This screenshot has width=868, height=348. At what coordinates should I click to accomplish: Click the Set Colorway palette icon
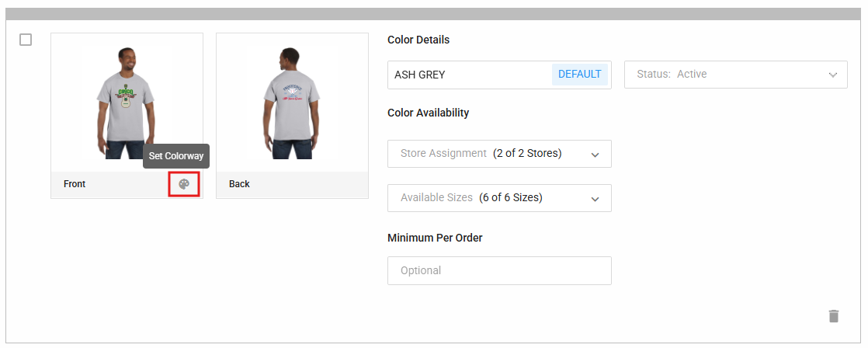(184, 184)
